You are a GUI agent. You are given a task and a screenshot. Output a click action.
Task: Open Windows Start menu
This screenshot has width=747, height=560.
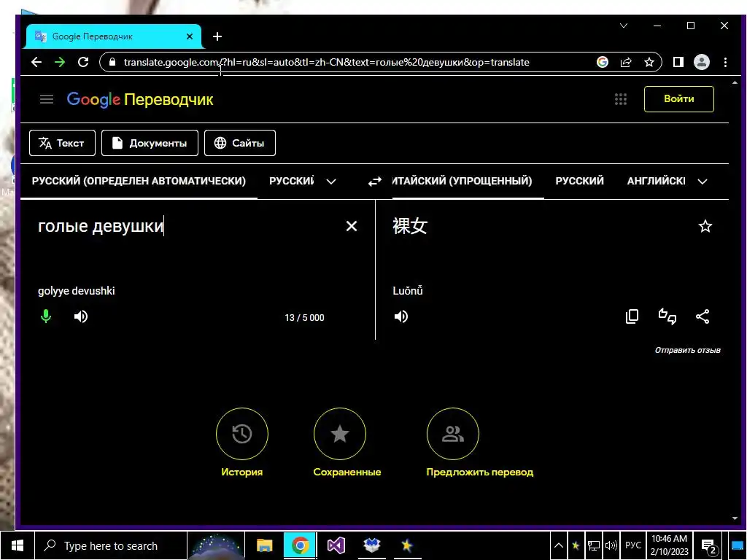point(18,545)
